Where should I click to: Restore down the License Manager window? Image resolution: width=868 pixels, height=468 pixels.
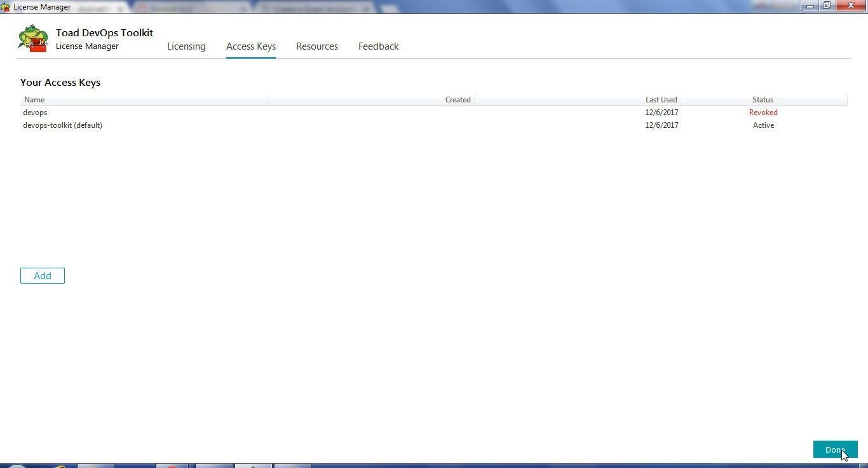(827, 6)
